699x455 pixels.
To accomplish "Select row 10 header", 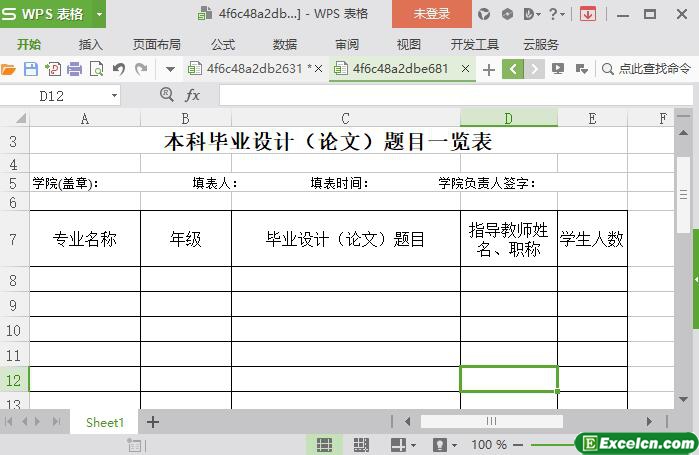I will (x=13, y=330).
